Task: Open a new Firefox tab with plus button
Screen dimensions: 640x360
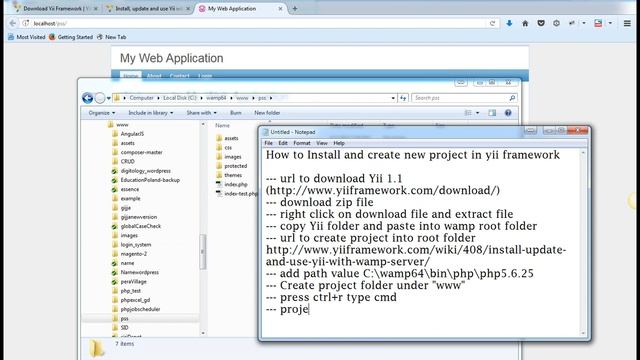Action: pos(295,8)
